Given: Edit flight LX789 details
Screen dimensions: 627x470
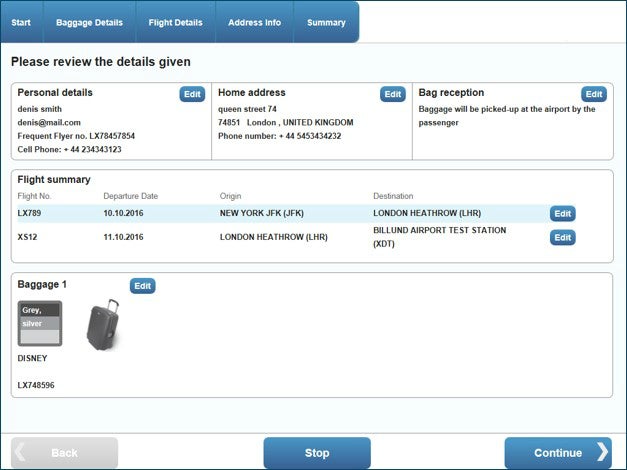Looking at the screenshot, I should 563,213.
